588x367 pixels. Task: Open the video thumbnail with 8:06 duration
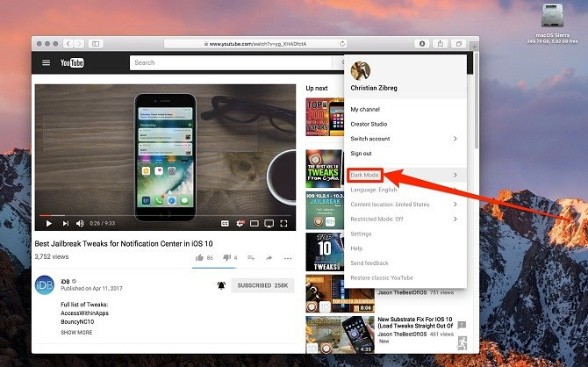point(341,295)
